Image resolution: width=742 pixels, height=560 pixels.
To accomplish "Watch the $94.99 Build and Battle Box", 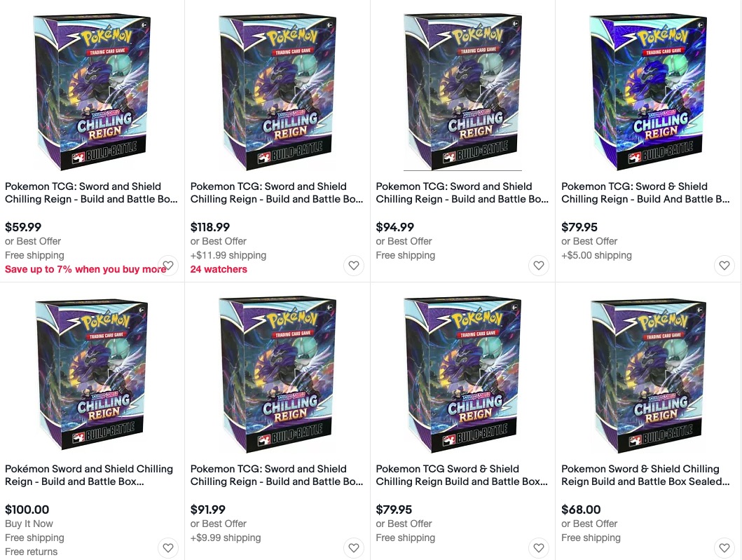I will [539, 266].
